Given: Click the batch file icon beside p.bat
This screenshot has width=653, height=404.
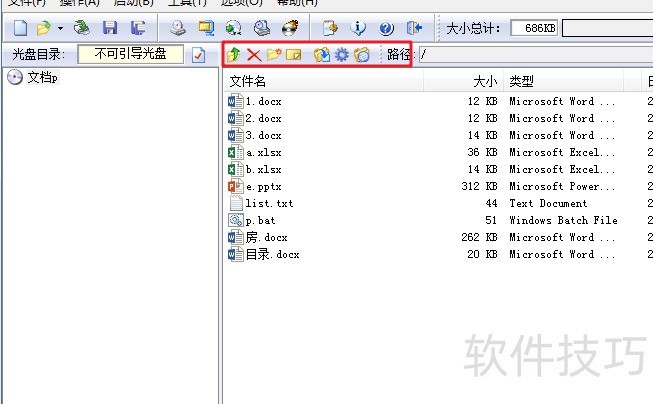Looking at the screenshot, I should [236, 220].
